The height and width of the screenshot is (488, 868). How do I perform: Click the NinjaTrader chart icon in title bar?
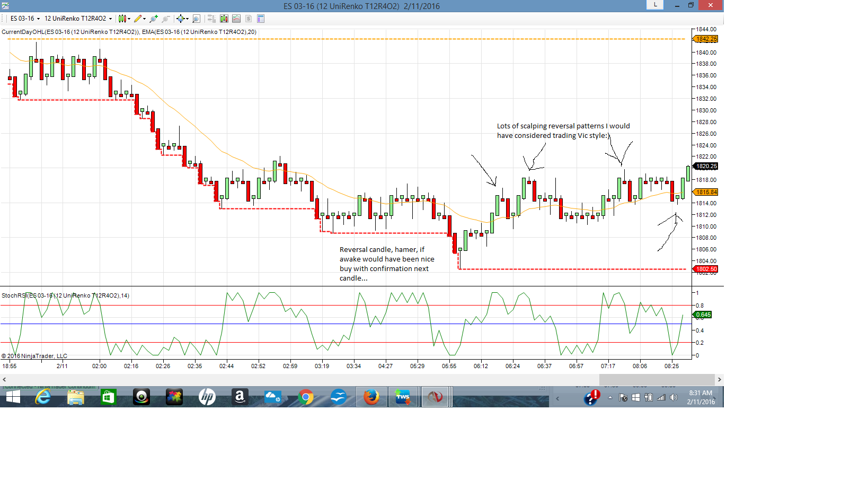[5, 6]
